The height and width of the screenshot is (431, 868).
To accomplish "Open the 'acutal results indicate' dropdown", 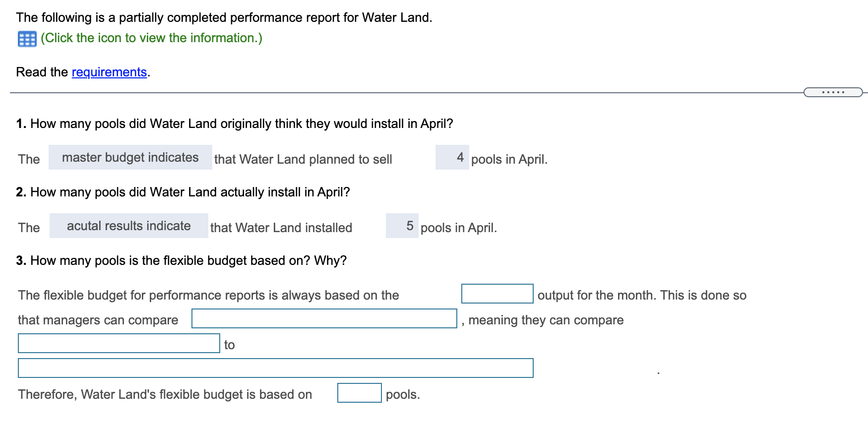I will click(x=128, y=226).
